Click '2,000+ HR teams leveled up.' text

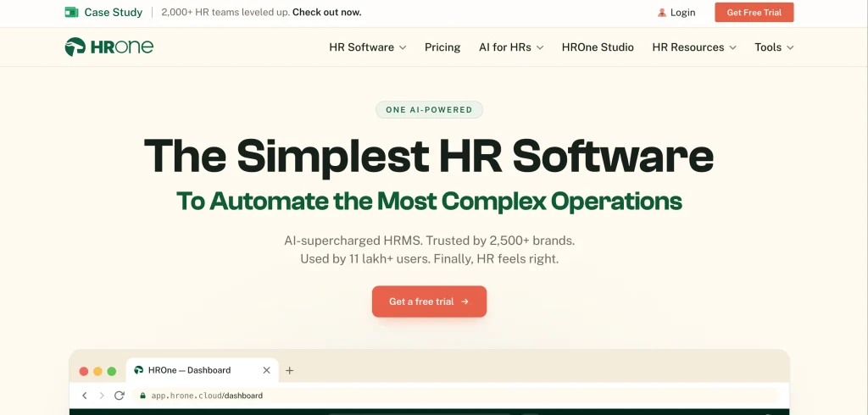(225, 12)
